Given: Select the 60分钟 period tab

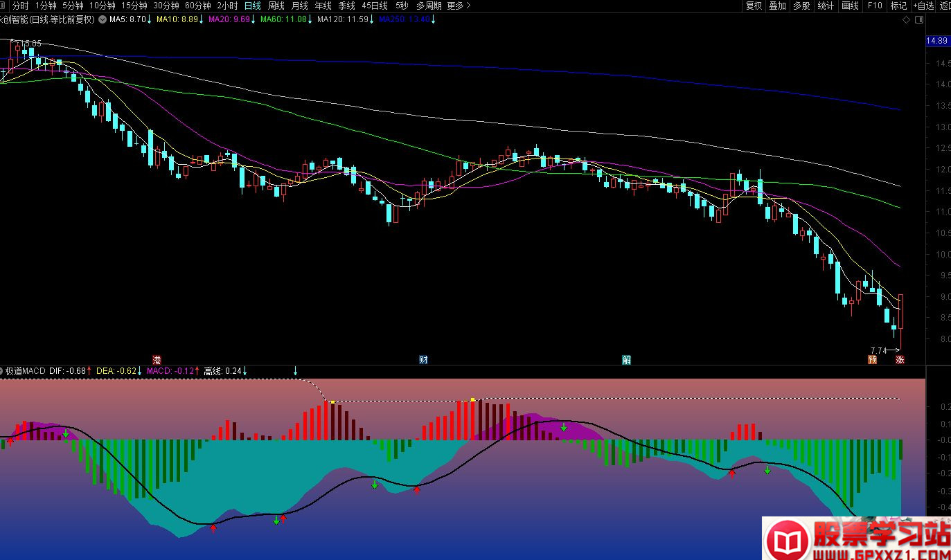Looking at the screenshot, I should pyautogui.click(x=197, y=6).
